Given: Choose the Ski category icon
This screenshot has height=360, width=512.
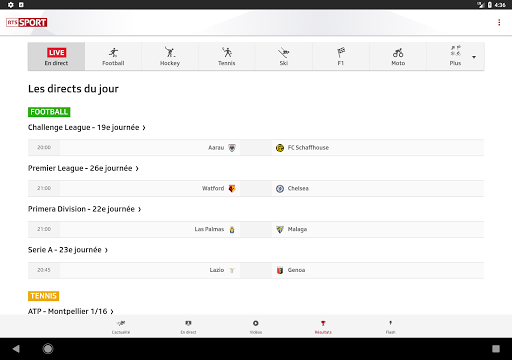Looking at the screenshot, I should click(x=284, y=53).
